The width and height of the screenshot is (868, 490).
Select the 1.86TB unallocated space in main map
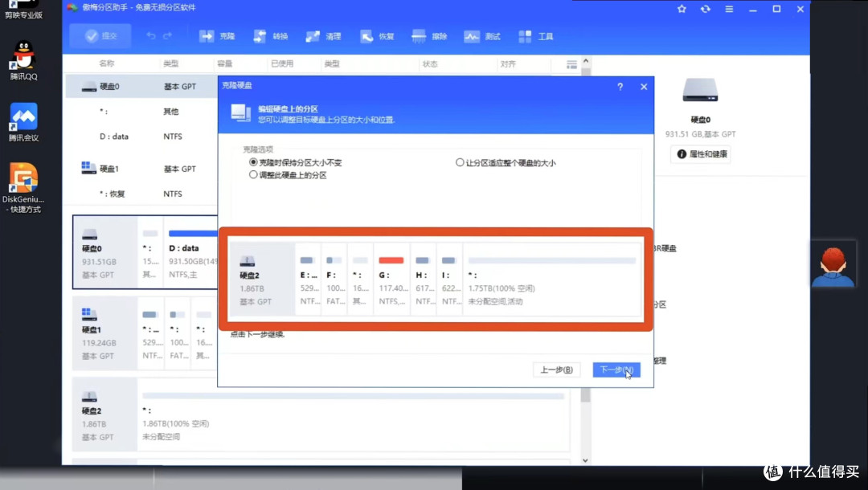coord(353,414)
